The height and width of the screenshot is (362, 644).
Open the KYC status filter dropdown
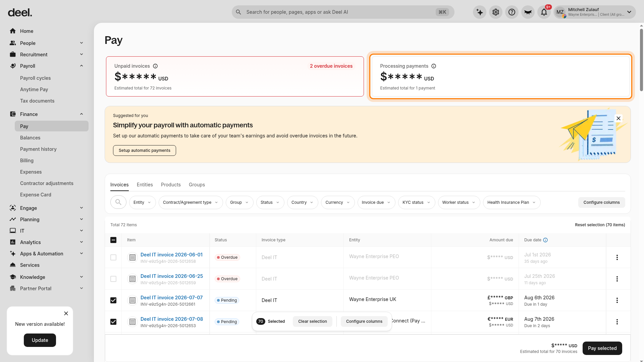(x=417, y=202)
